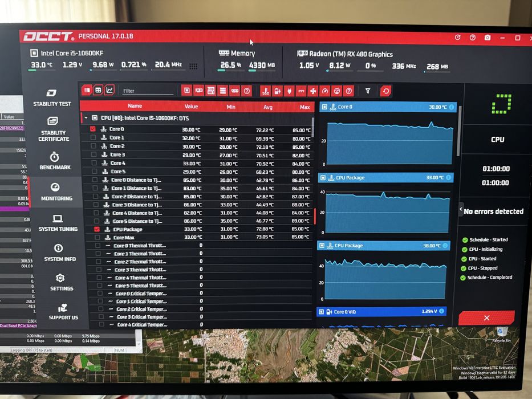Open the Monitoring section
532x399 pixels.
[x=56, y=192]
